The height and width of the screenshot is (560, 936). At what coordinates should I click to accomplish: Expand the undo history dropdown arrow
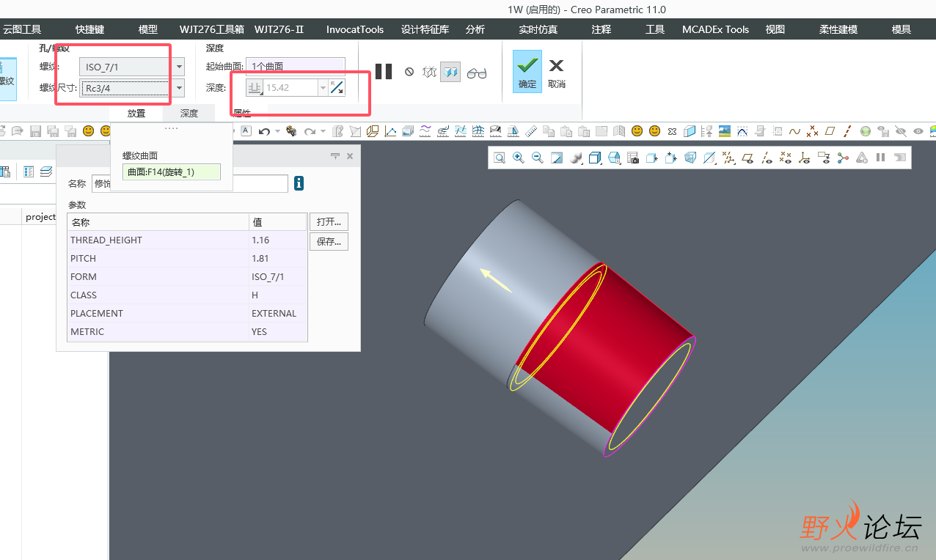click(x=277, y=131)
